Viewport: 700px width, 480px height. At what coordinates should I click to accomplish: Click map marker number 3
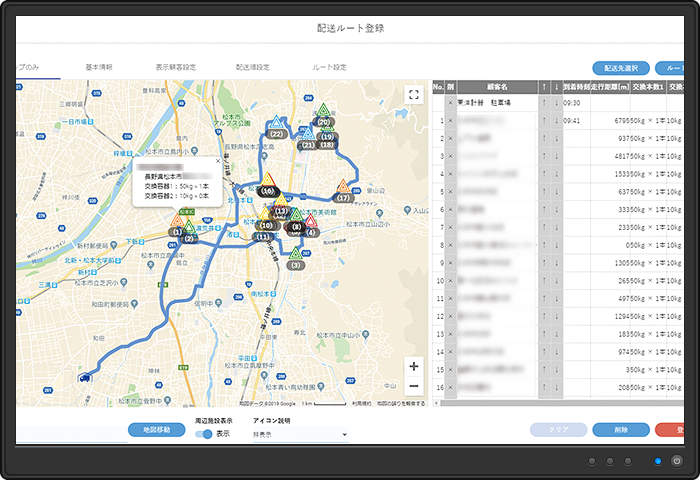(295, 257)
